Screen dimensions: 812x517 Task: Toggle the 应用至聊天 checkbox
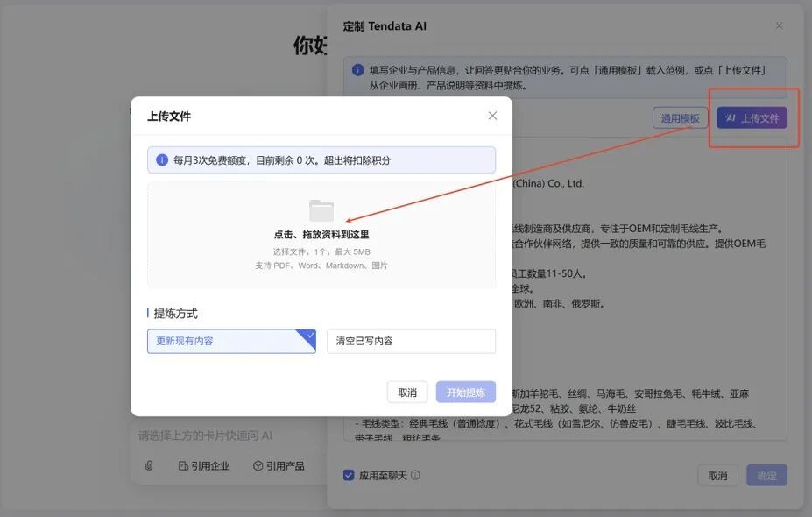point(349,475)
